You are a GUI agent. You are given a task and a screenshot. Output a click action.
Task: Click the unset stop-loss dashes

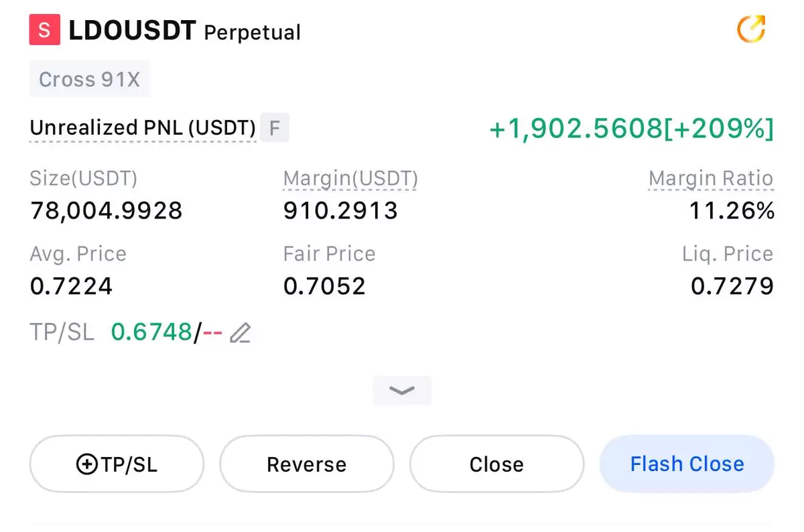[212, 332]
